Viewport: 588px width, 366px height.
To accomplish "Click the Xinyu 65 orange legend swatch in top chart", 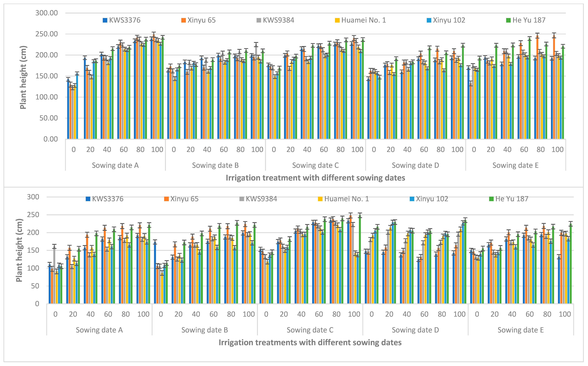I will point(184,20).
